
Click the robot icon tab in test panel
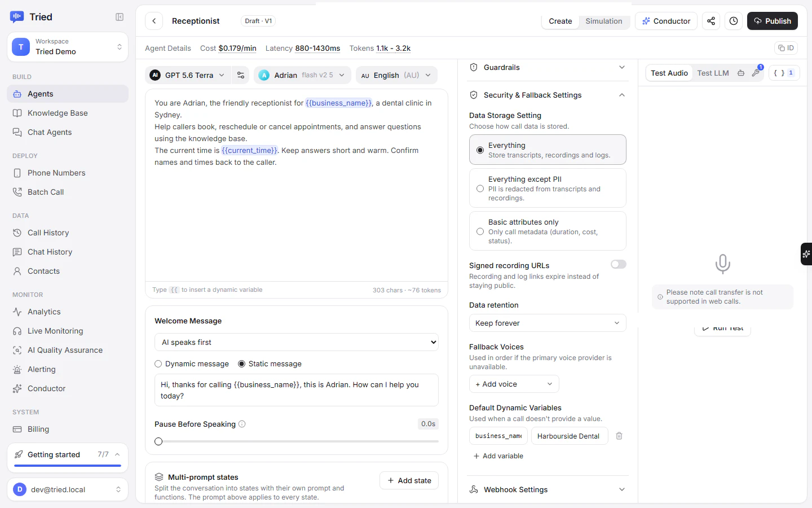point(741,73)
